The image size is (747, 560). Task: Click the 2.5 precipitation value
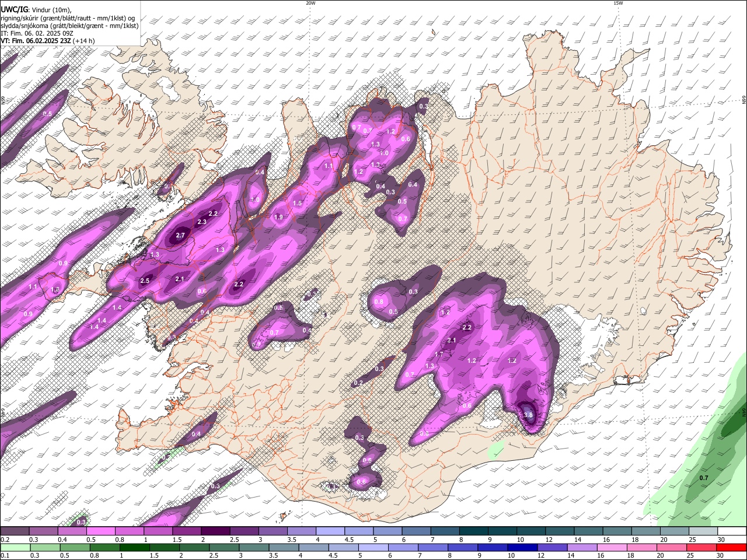(145, 281)
